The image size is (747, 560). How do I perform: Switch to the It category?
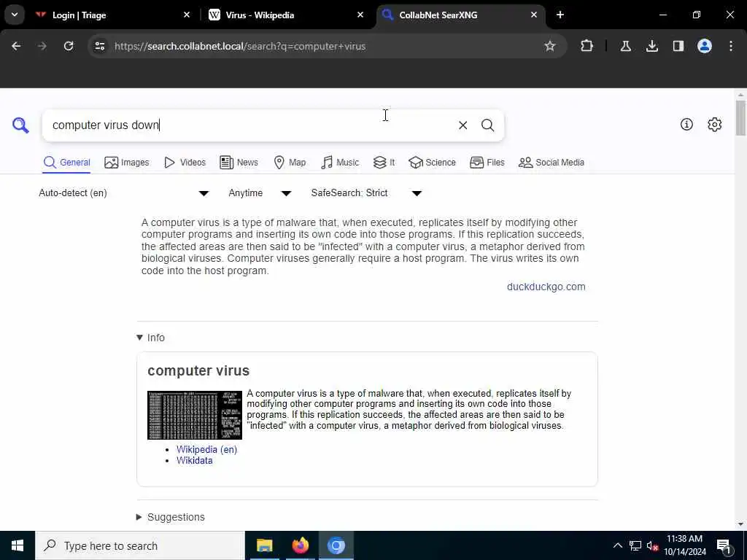[384, 163]
